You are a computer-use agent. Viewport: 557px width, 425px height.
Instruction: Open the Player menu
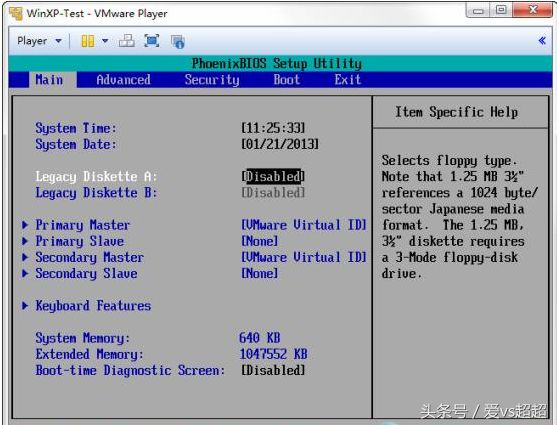pyautogui.click(x=39, y=41)
